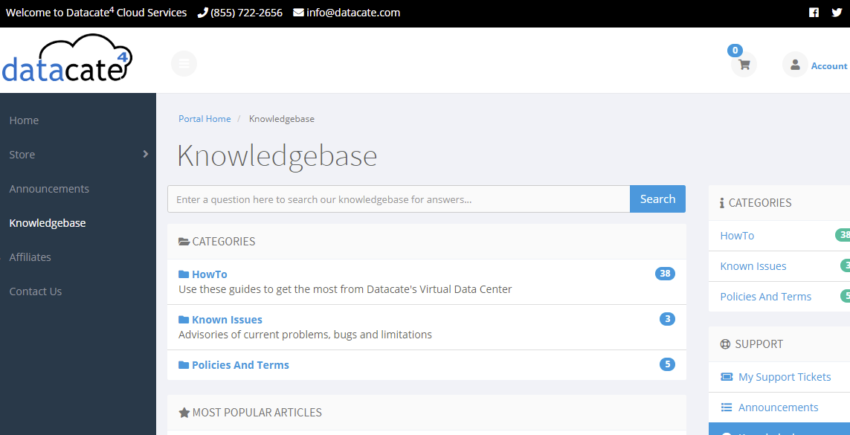Click 'Welcome to Datacate Cloud Services' text
850x435 pixels.
coord(96,12)
